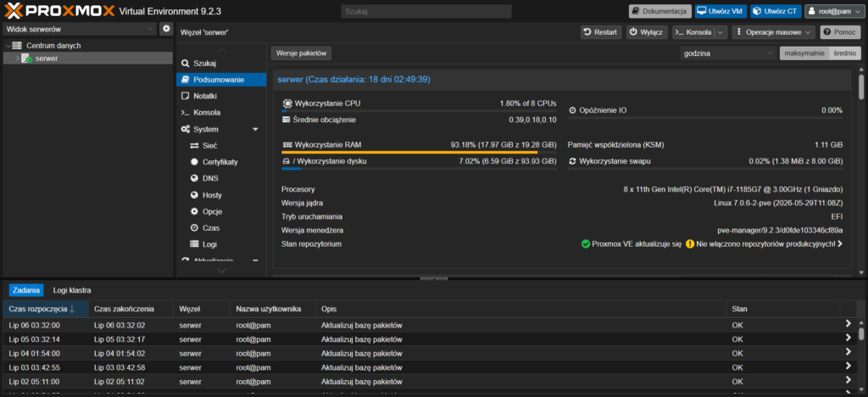
Task: Sort by Czas rozpoczęcia column header
Action: coord(46,309)
